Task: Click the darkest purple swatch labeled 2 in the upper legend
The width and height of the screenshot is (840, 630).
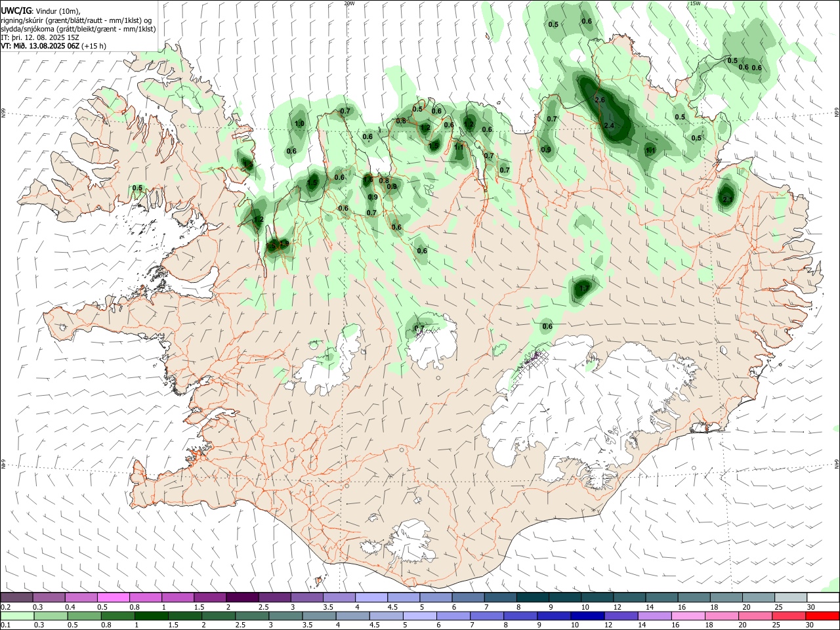Action: (242, 598)
